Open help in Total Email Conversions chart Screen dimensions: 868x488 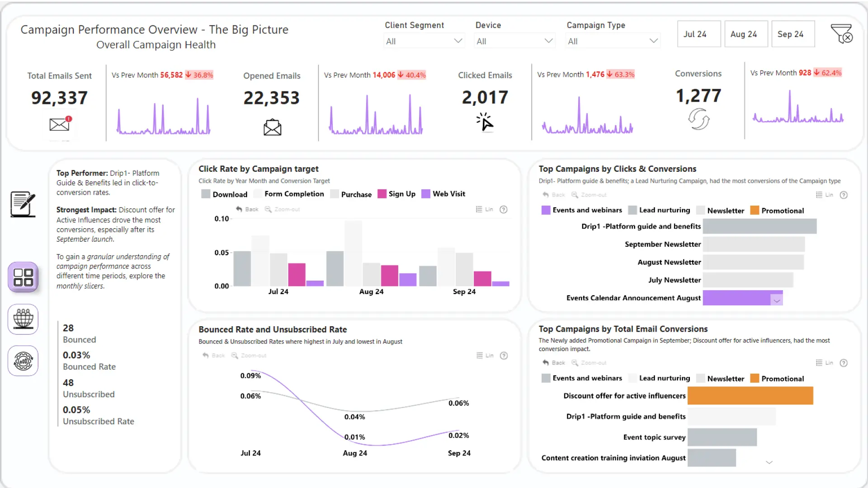[844, 363]
